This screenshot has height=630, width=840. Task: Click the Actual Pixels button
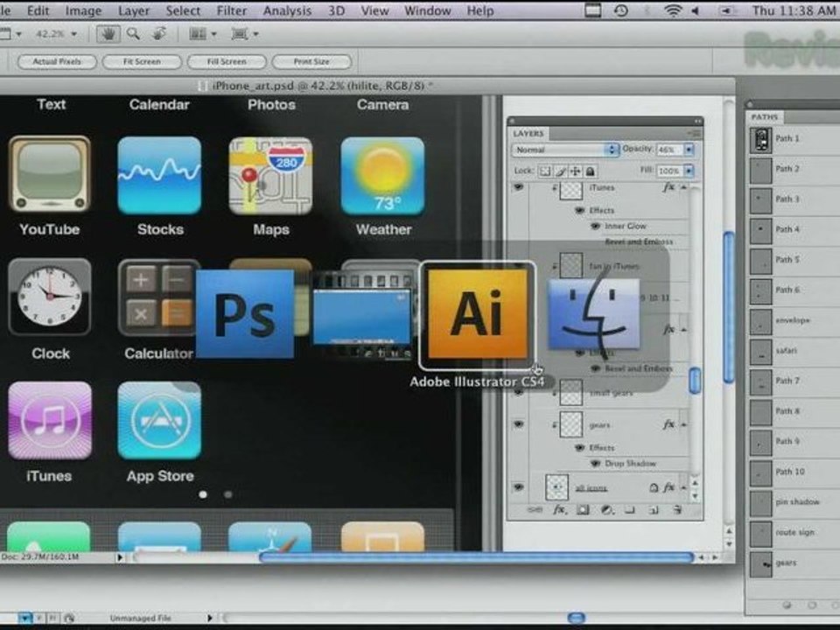57,61
